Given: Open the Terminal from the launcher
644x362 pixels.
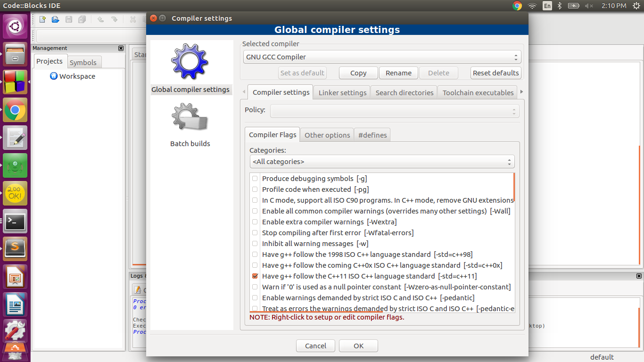Looking at the screenshot, I should click(15, 221).
